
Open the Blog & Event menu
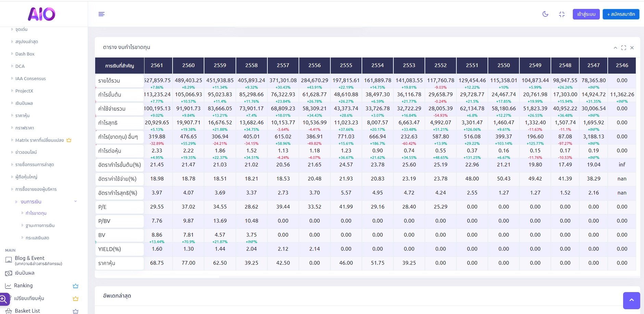[38, 260]
